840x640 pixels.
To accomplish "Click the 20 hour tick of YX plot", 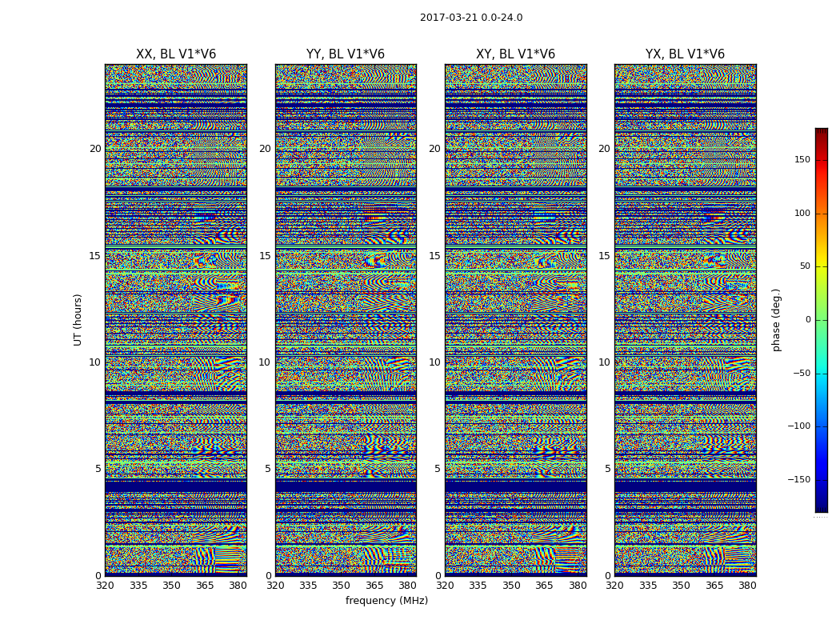I will (604, 149).
